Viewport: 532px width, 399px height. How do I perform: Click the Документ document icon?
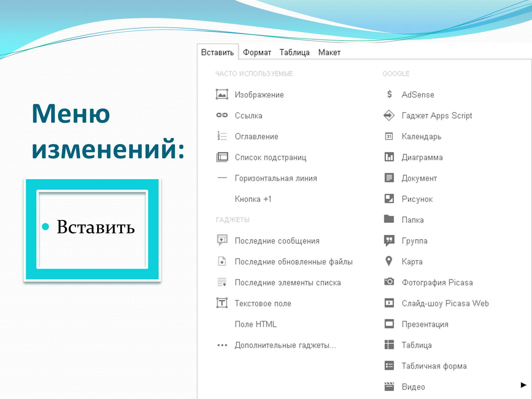click(389, 178)
